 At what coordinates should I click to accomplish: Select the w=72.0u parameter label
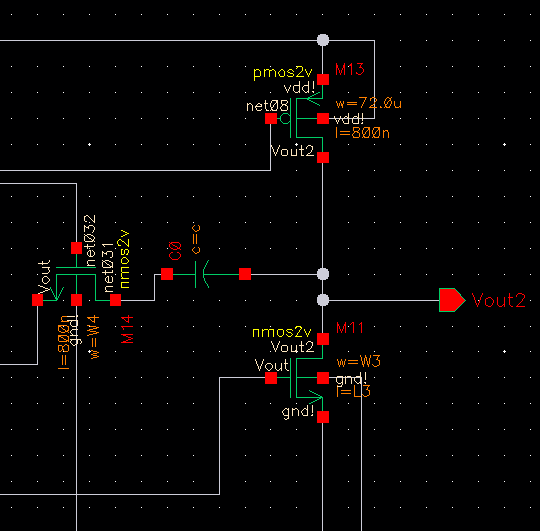coord(368,103)
